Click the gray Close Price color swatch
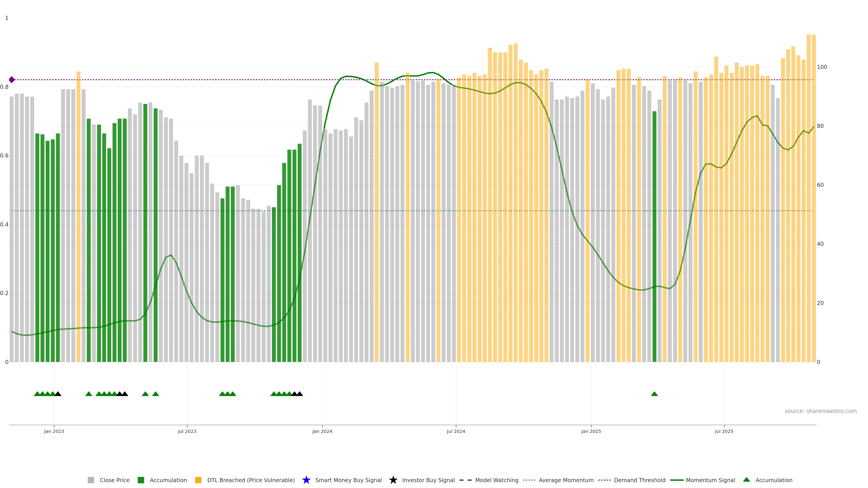Screen dimensions: 868x488 (x=91, y=480)
